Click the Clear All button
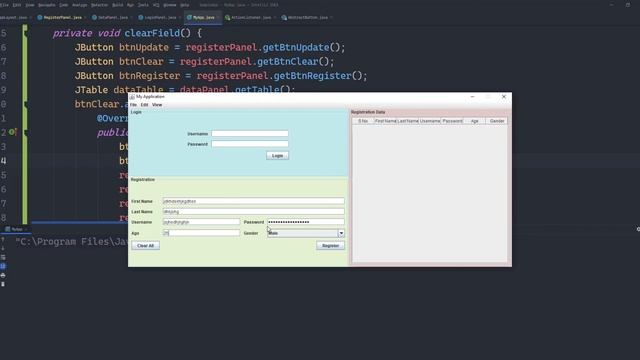The height and width of the screenshot is (360, 640). click(x=146, y=246)
